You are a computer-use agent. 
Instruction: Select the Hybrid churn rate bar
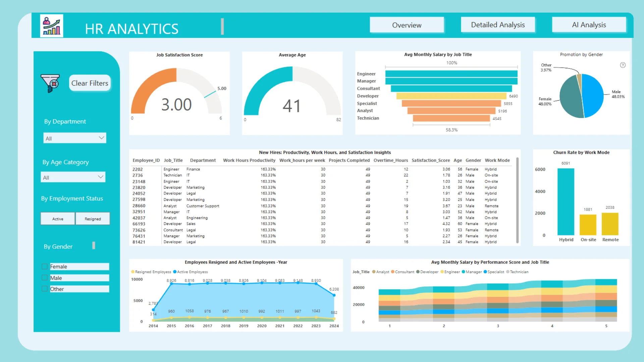click(x=566, y=202)
